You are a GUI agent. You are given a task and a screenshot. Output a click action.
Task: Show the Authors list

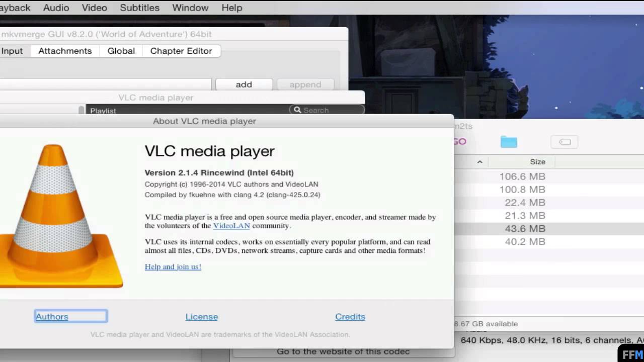52,316
